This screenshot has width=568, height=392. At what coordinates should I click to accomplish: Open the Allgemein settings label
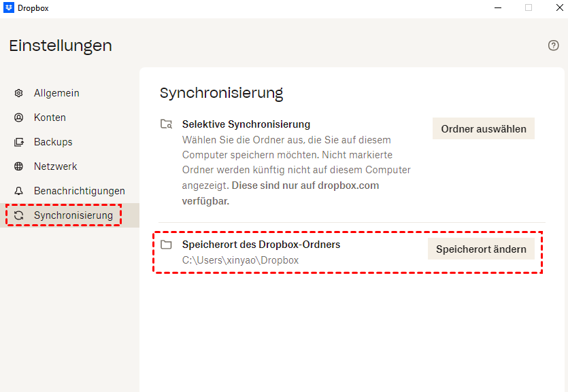coord(56,93)
